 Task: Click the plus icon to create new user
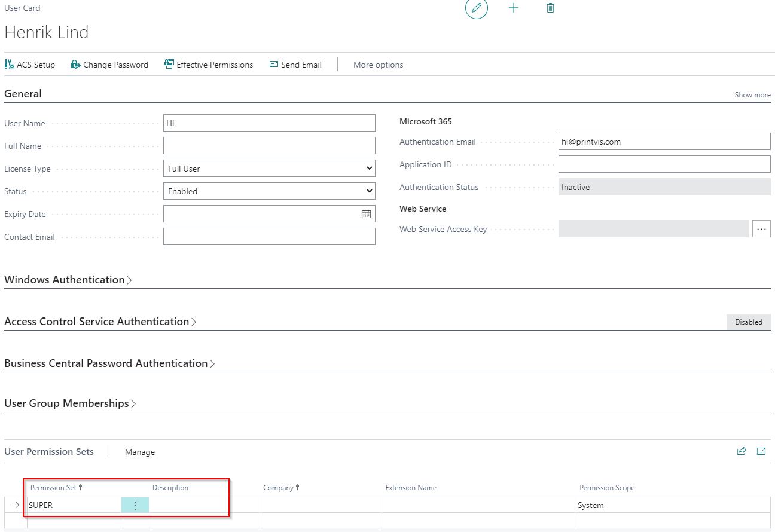tap(514, 8)
